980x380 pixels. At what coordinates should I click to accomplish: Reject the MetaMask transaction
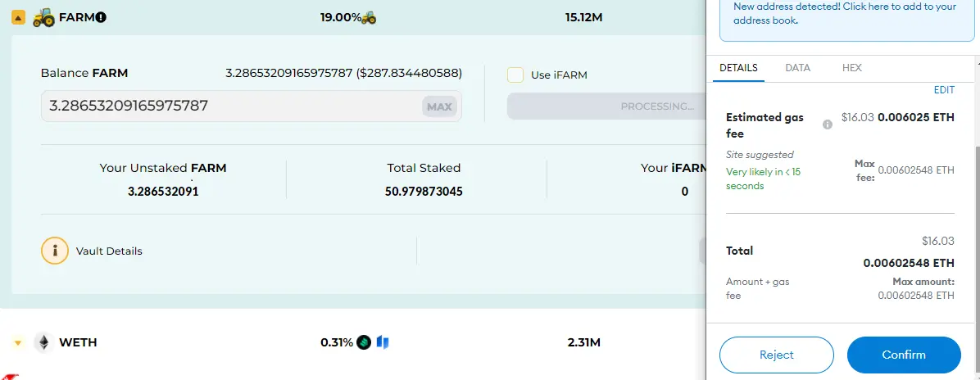(776, 355)
